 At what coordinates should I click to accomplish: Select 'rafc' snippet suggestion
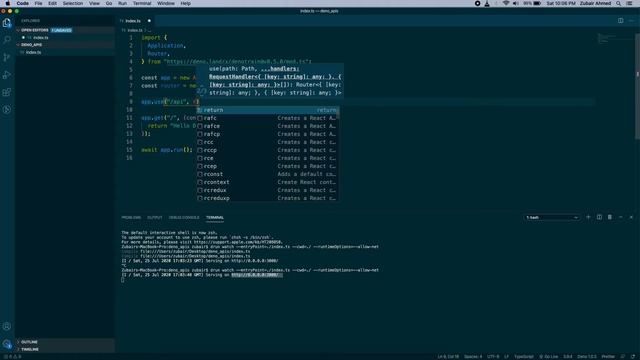point(268,118)
